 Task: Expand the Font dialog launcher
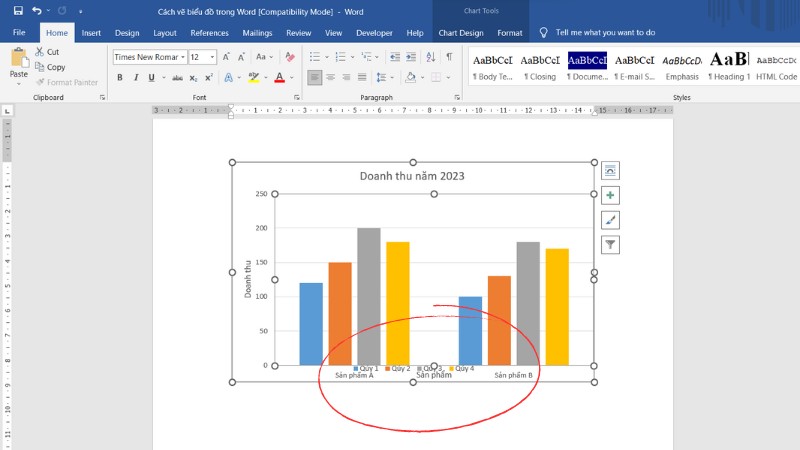296,97
